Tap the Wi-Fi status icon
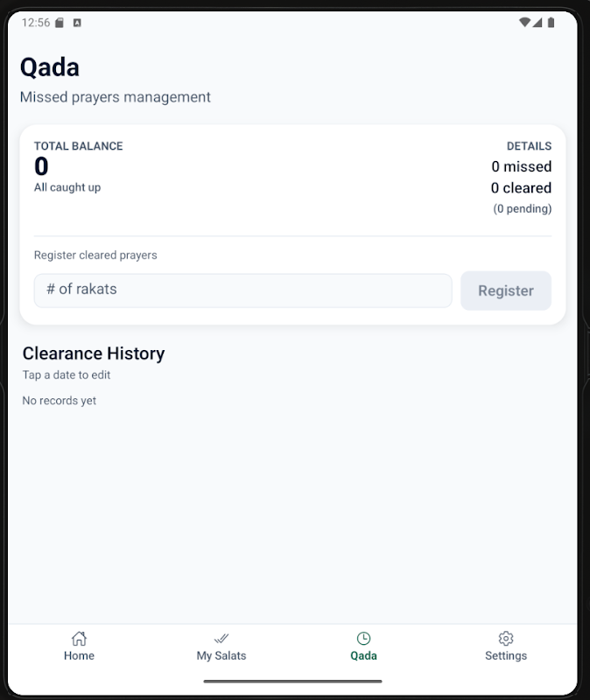 pyautogui.click(x=524, y=23)
